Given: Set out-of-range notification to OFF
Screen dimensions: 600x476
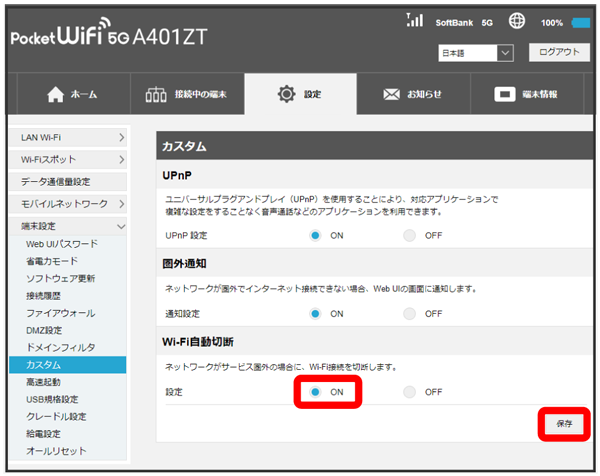Looking at the screenshot, I should tap(409, 313).
